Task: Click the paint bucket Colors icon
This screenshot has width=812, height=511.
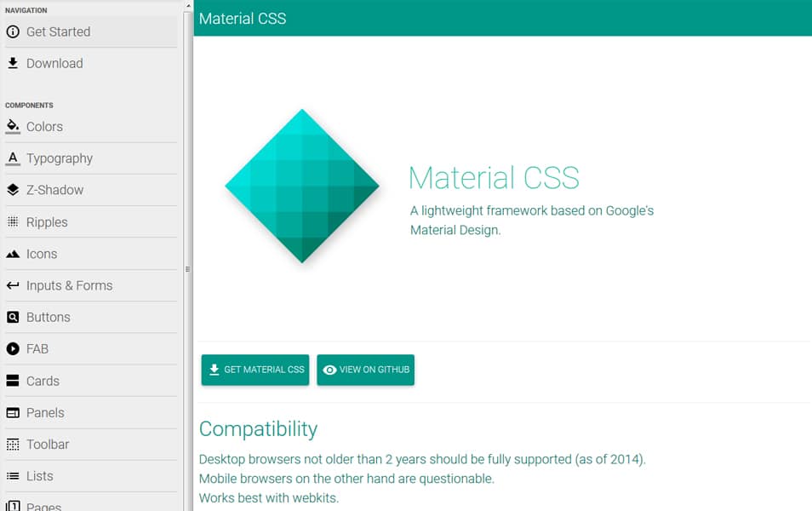Action: pos(13,126)
